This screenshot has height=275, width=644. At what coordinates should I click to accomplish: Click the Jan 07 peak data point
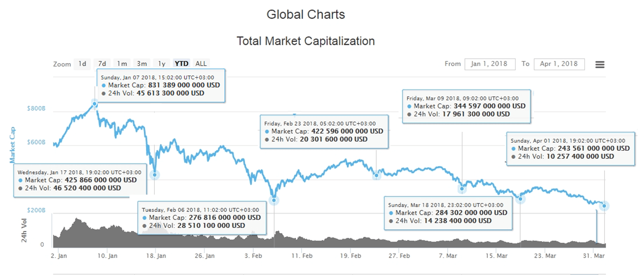(95, 104)
